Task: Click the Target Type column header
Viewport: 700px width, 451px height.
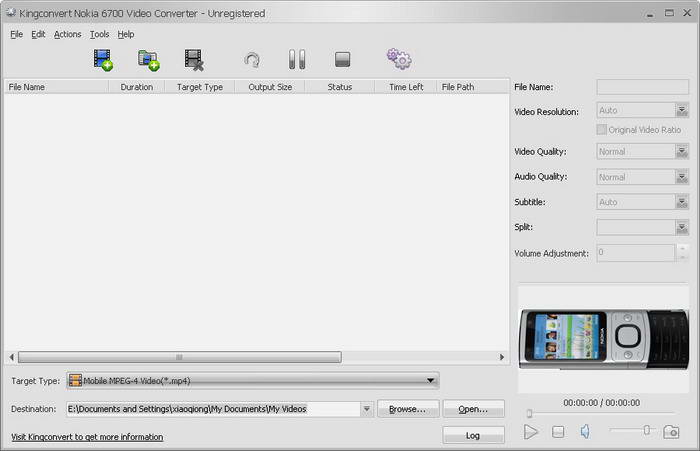Action: (x=200, y=87)
